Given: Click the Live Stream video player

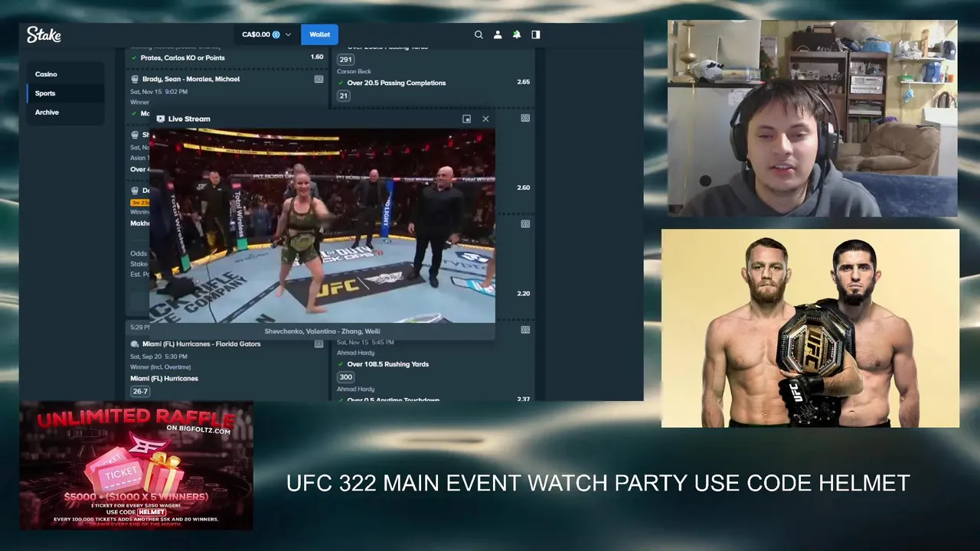Looking at the screenshot, I should (322, 226).
